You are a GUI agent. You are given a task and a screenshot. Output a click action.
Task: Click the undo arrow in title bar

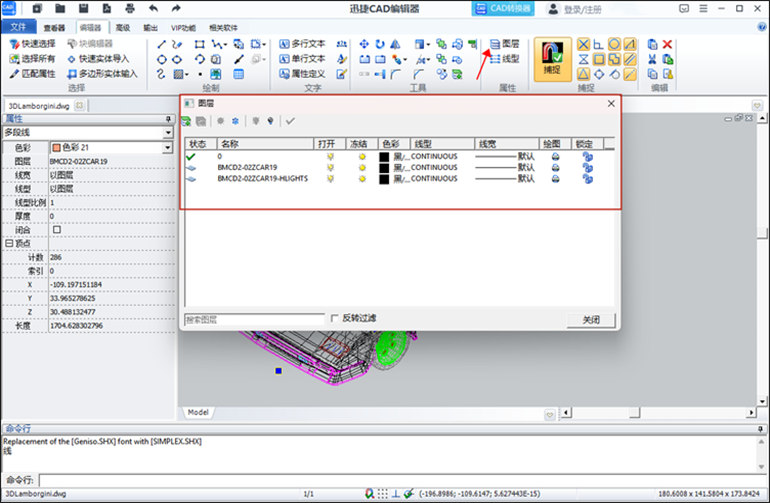point(153,8)
